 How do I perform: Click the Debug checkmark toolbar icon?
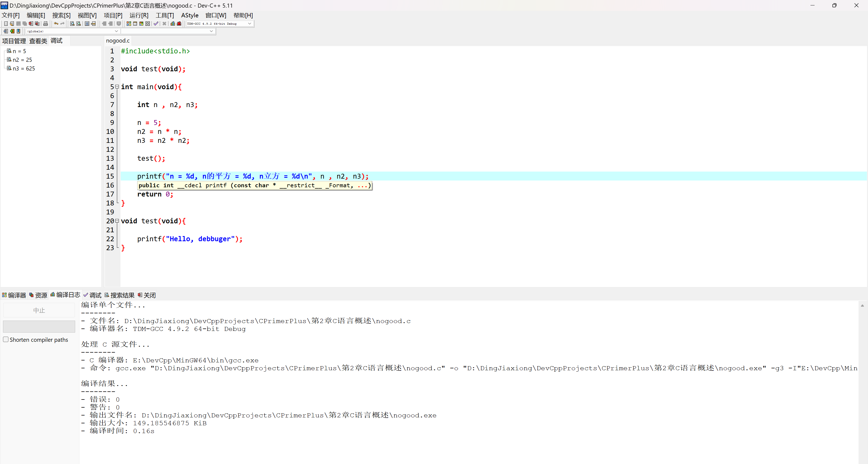(x=156, y=24)
